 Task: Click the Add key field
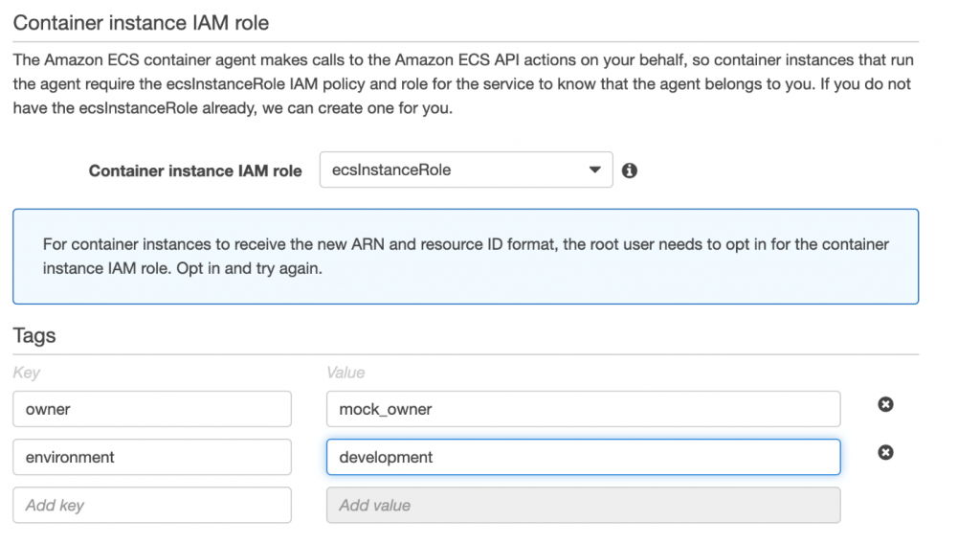(x=152, y=506)
